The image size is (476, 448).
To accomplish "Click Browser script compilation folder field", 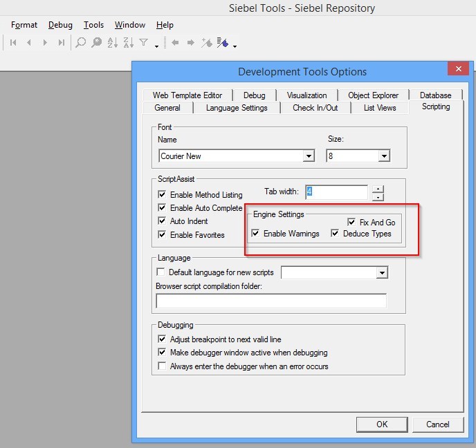I will tap(271, 301).
